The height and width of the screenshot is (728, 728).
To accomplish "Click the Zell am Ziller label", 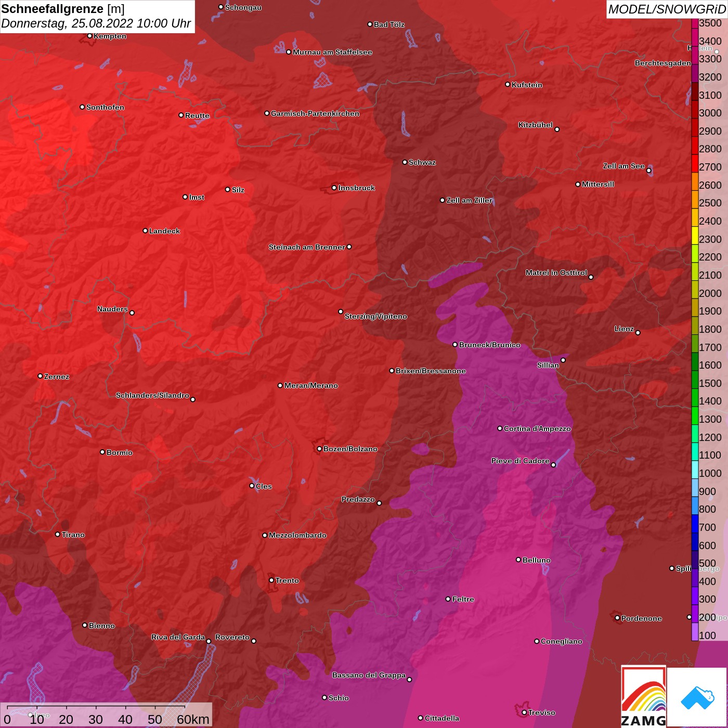I will [470, 200].
